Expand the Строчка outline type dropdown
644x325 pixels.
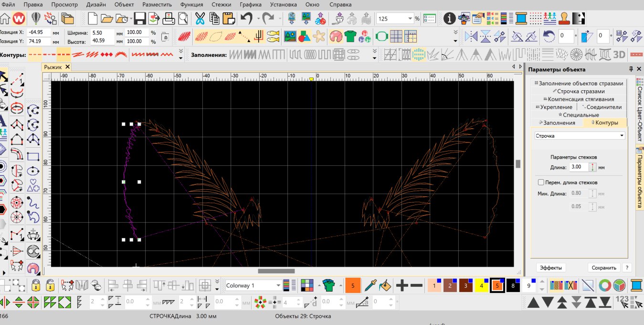(x=580, y=136)
